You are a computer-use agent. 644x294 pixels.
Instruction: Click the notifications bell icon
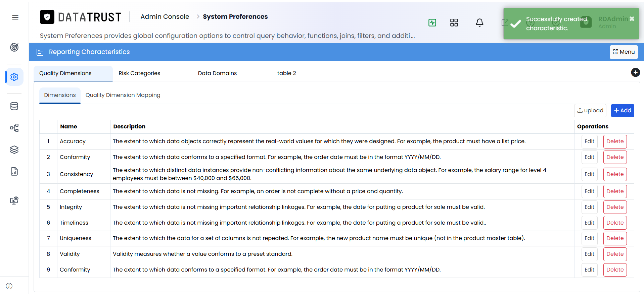click(479, 22)
